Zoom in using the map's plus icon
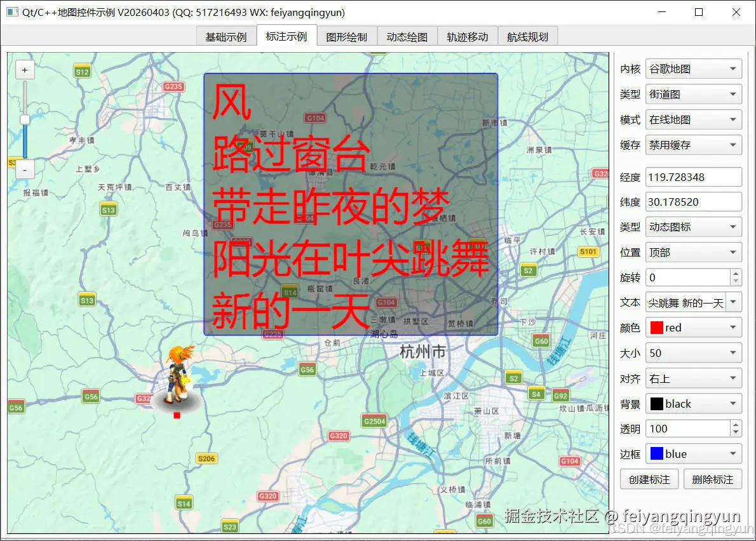 pos(24,69)
